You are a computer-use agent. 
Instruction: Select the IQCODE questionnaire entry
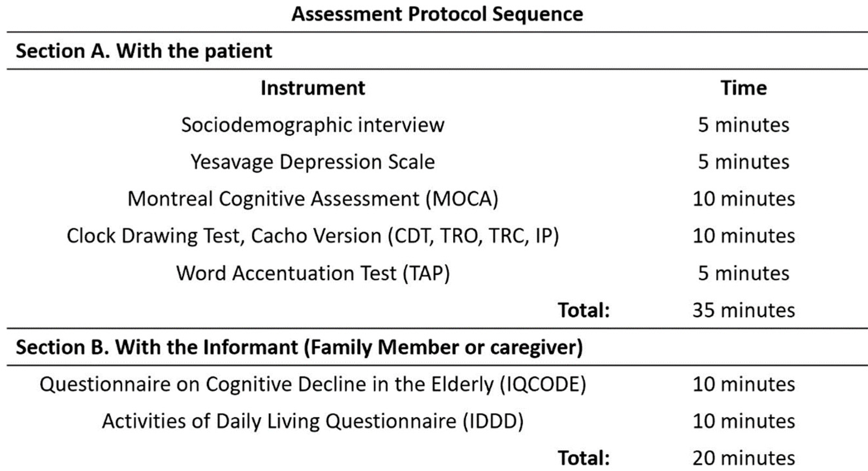[313, 385]
